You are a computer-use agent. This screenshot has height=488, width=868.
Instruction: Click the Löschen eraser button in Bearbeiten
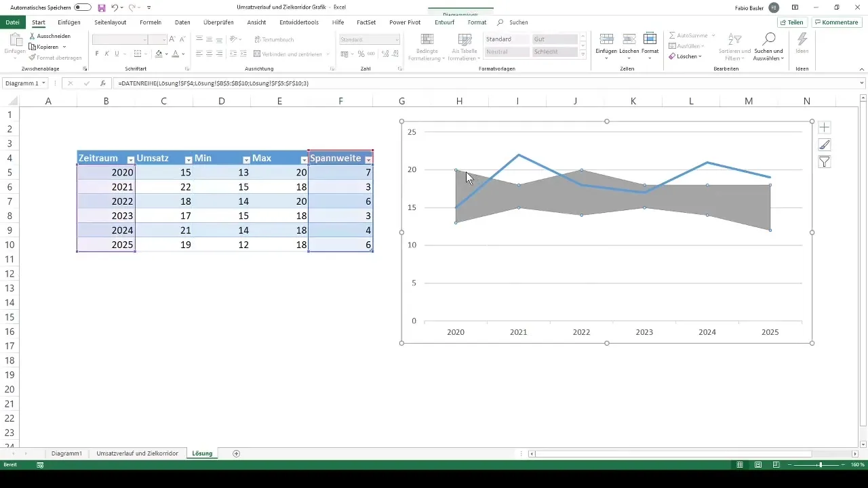(x=684, y=56)
